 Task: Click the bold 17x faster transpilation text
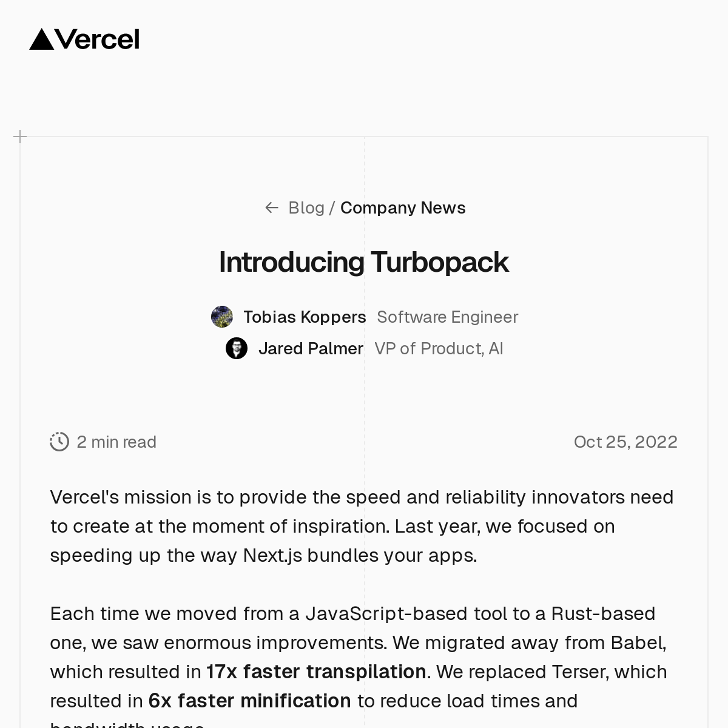pyautogui.click(x=316, y=672)
